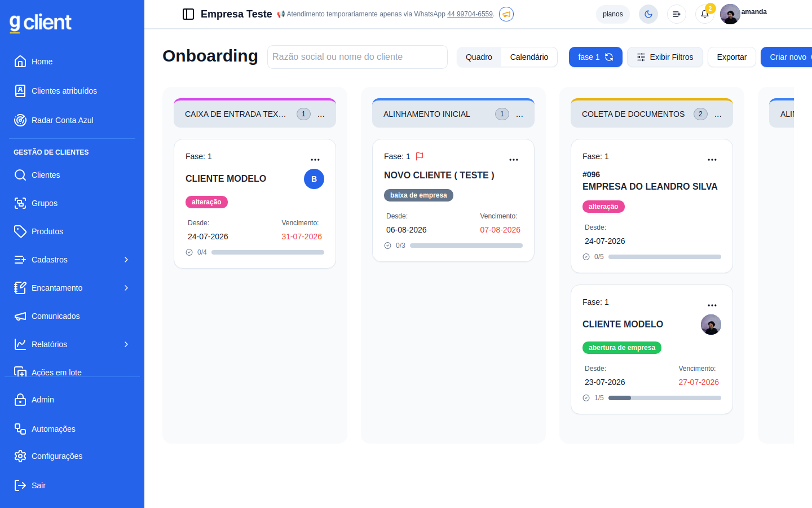Viewport: 812px width, 508px height.
Task: Click progress bar on NOVO CLIENTE card
Action: (x=466, y=246)
